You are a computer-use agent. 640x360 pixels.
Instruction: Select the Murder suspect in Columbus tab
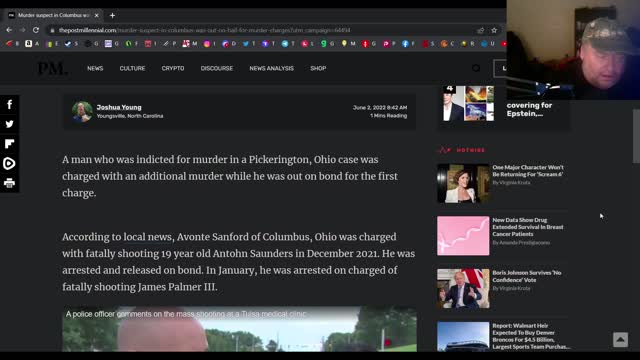52,16
